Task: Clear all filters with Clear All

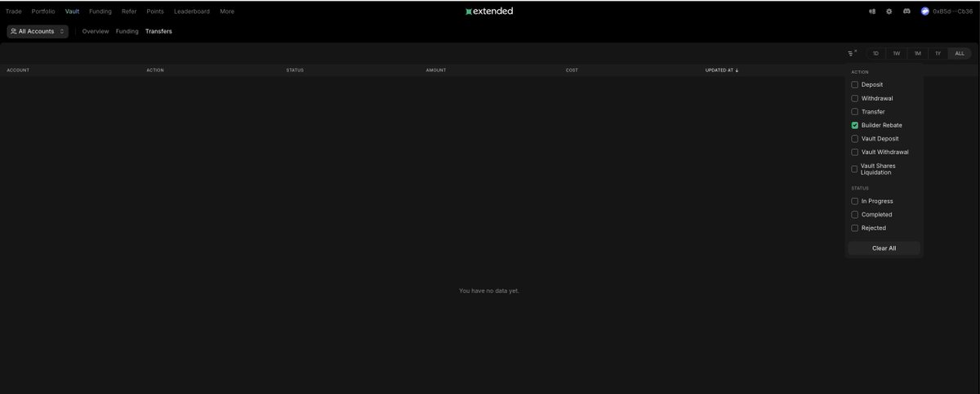Action: coord(884,248)
